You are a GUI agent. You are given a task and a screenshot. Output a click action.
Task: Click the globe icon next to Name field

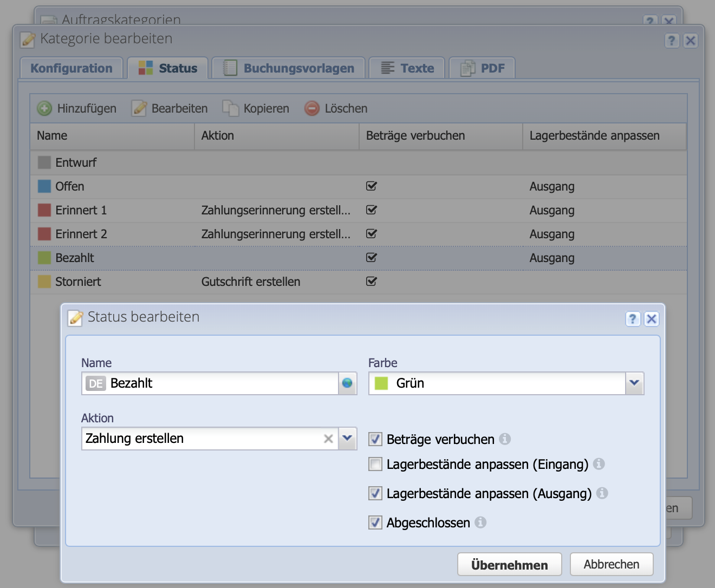(347, 383)
